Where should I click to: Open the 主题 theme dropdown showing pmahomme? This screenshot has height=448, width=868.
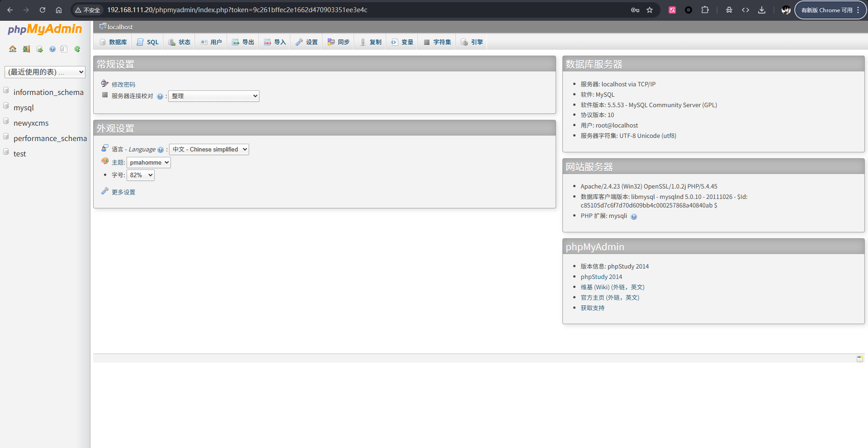[149, 162]
